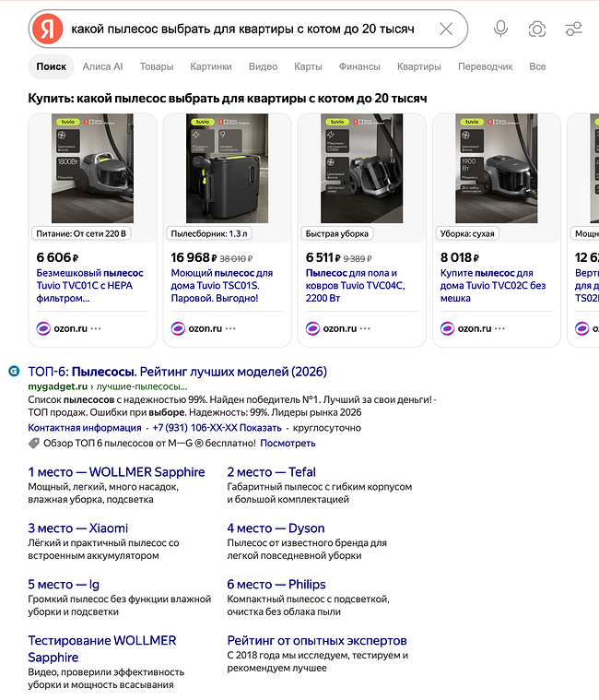Open the Переводчик tab
599x700 pixels.
click(486, 66)
